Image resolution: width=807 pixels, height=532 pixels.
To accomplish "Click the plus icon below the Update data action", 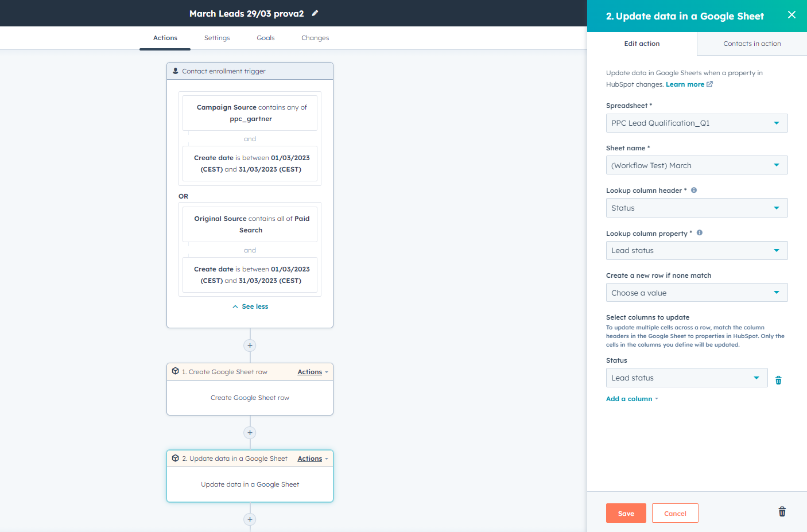I will (250, 519).
